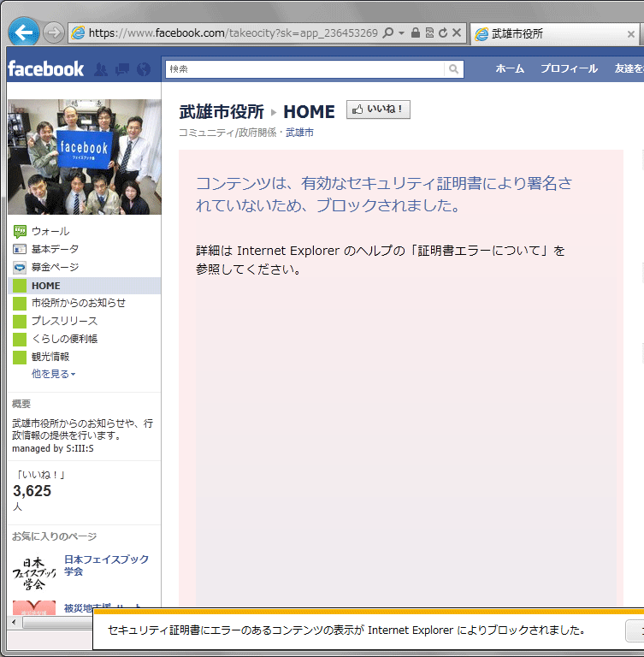The image size is (644, 657).
Task: Open プロフィール in Facebook top navigation
Action: (569, 69)
